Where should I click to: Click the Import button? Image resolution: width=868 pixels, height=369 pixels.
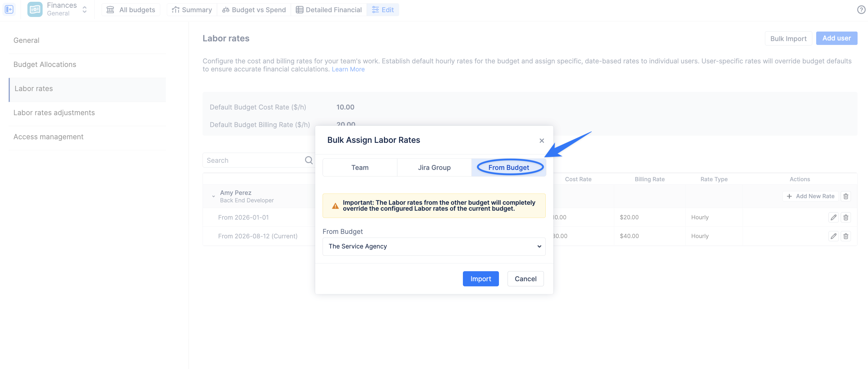(480, 279)
